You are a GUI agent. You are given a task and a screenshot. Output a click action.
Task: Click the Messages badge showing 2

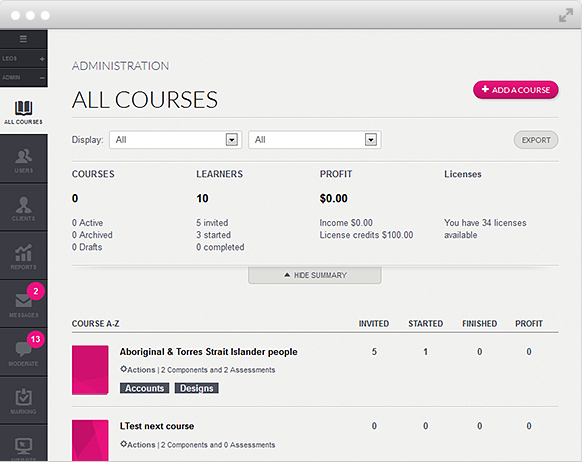(36, 291)
